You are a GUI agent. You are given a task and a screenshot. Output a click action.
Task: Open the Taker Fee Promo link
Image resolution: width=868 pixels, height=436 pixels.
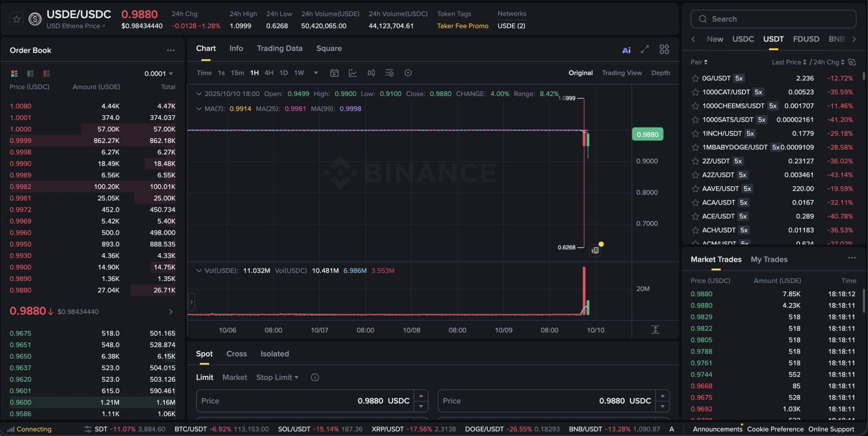tap(462, 25)
